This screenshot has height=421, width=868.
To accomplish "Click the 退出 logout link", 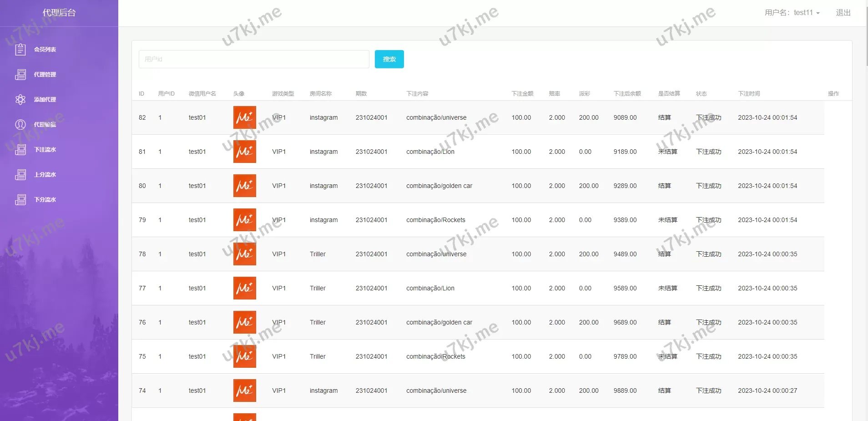I will 843,13.
